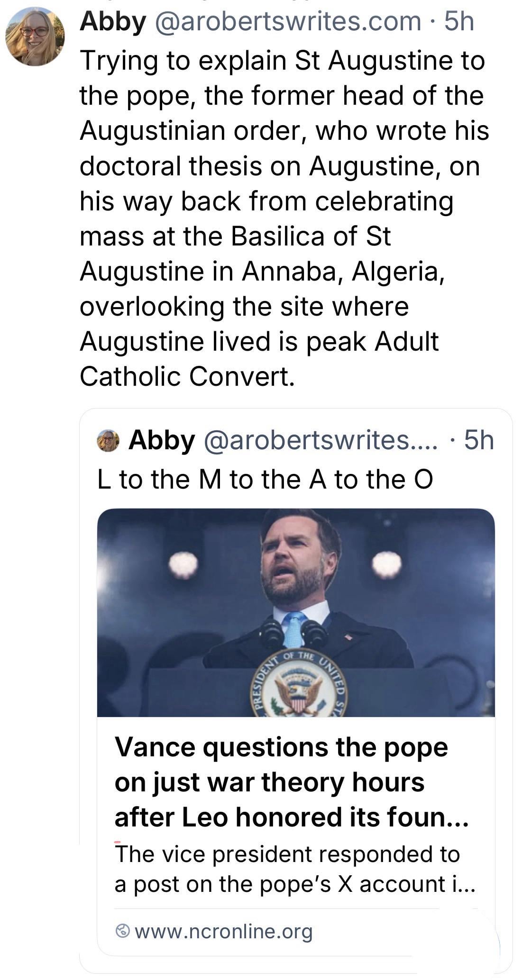Viewport: 522px width, 980px height.
Task: Click Abby's name in the quoted post
Action: 162,440
